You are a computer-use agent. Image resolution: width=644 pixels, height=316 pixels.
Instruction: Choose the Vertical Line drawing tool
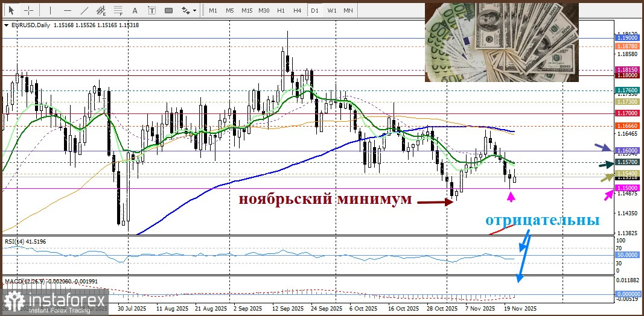coord(51,10)
